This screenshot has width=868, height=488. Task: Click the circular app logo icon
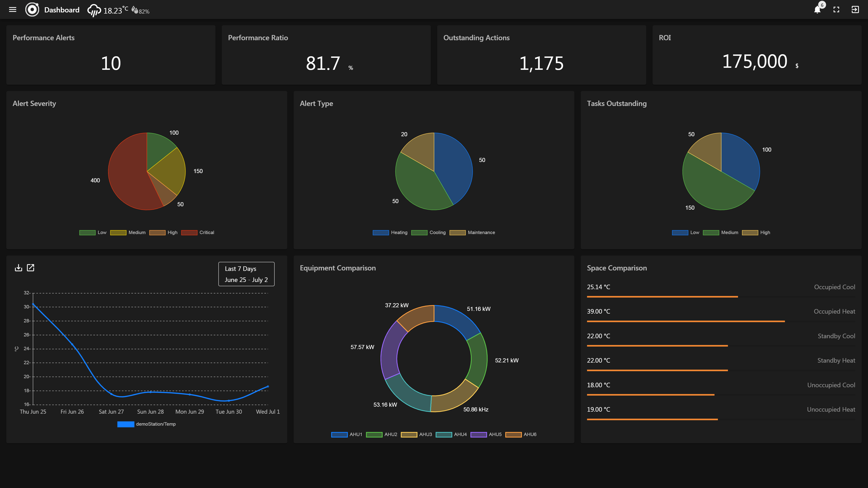click(32, 10)
